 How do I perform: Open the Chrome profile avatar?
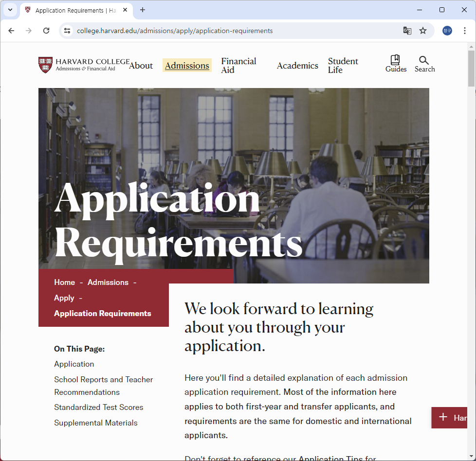447,31
